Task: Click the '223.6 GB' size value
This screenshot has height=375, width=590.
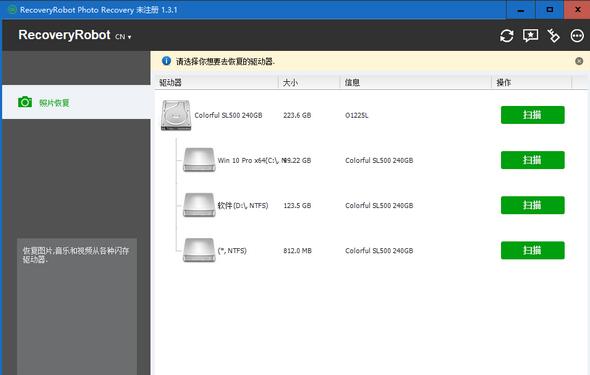Action: point(297,115)
